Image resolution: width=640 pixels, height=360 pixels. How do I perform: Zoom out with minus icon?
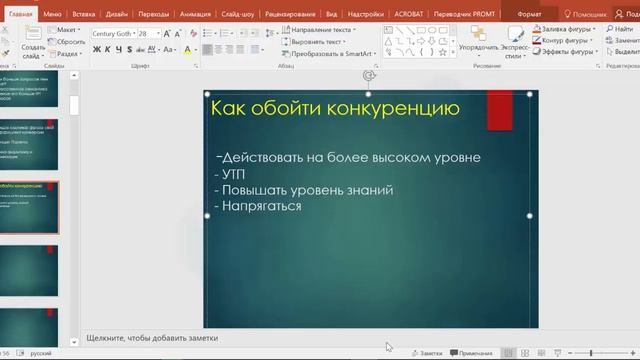point(570,353)
